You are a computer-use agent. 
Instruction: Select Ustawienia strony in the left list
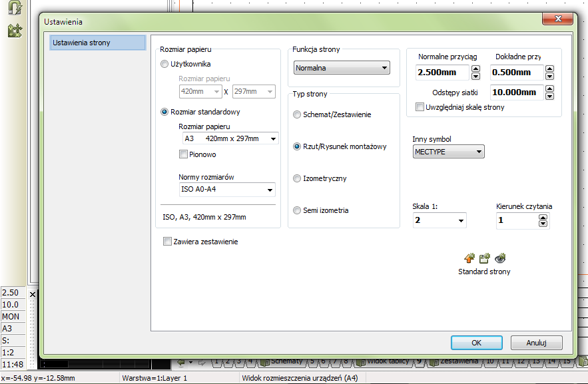click(97, 43)
